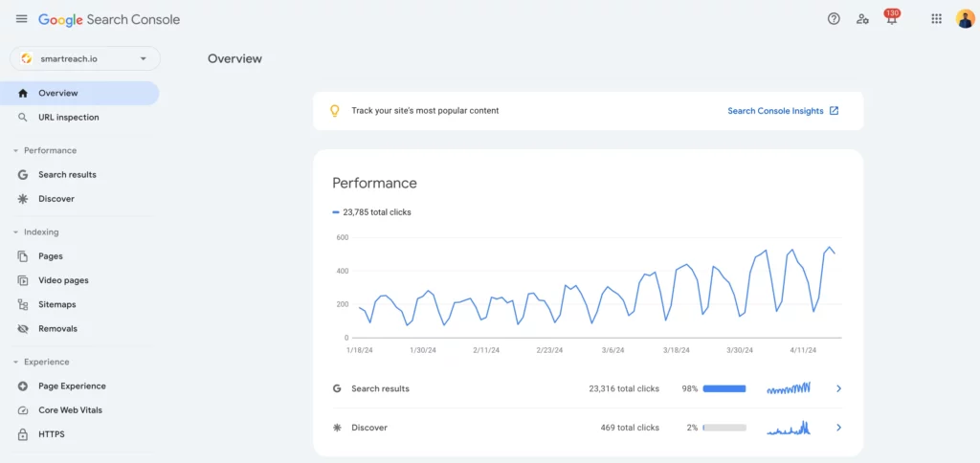Image resolution: width=980 pixels, height=463 pixels.
Task: Click the Core Web Vitals gauge icon
Action: (x=23, y=410)
